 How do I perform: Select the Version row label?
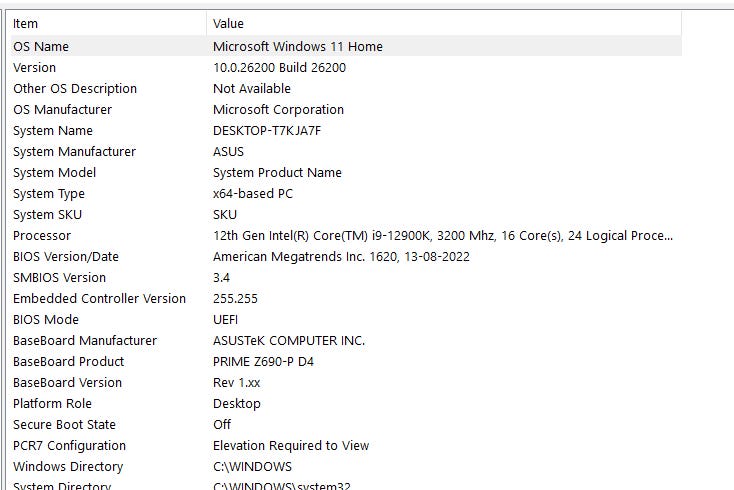[35, 67]
